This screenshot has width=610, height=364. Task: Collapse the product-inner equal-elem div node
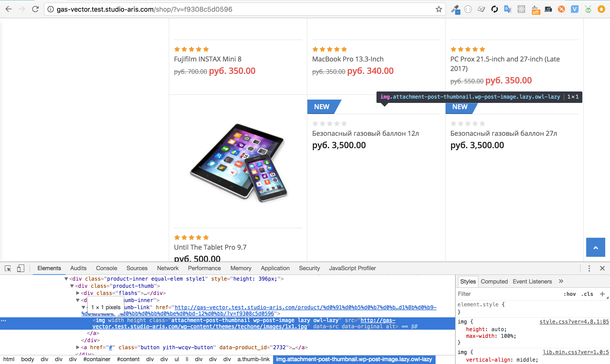[66, 279]
